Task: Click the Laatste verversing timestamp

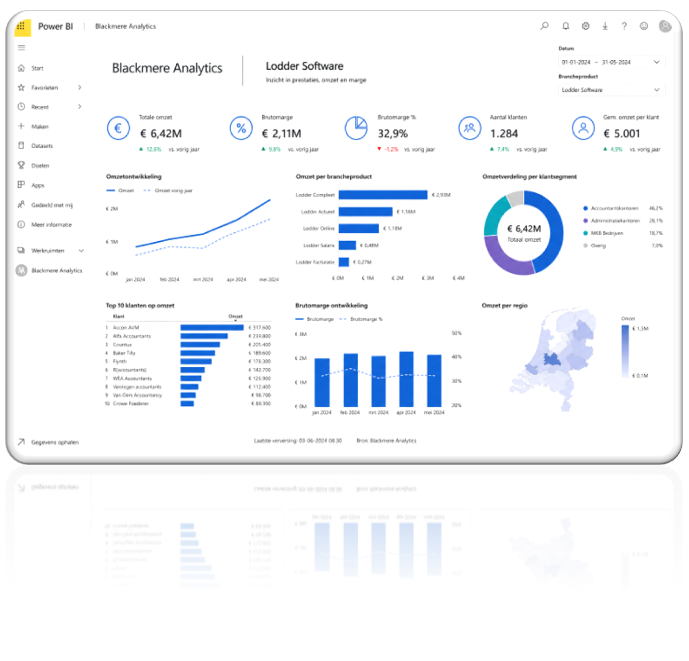Action: coord(297,440)
